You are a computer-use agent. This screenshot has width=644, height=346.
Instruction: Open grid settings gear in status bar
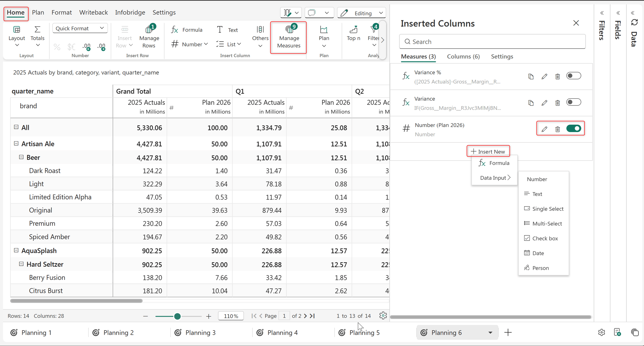point(383,316)
